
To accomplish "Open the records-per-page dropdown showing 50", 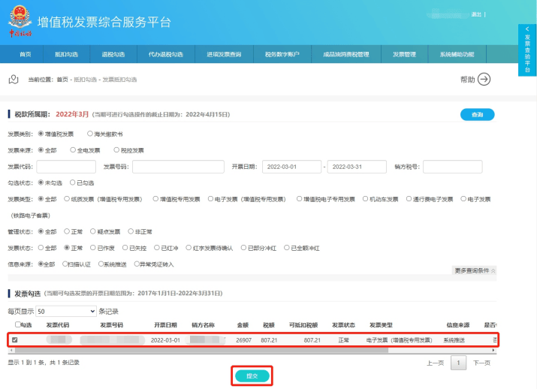I will (x=65, y=311).
